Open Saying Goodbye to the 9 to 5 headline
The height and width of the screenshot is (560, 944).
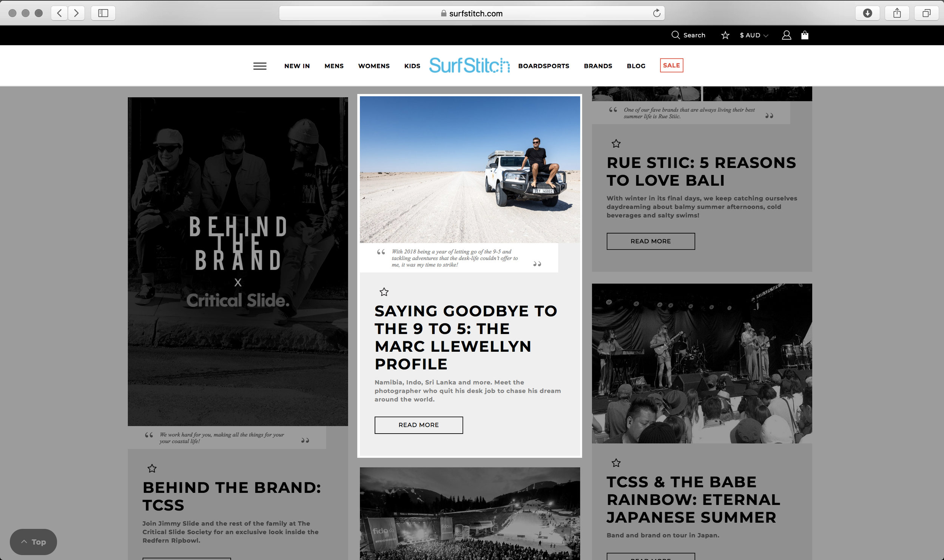point(466,337)
